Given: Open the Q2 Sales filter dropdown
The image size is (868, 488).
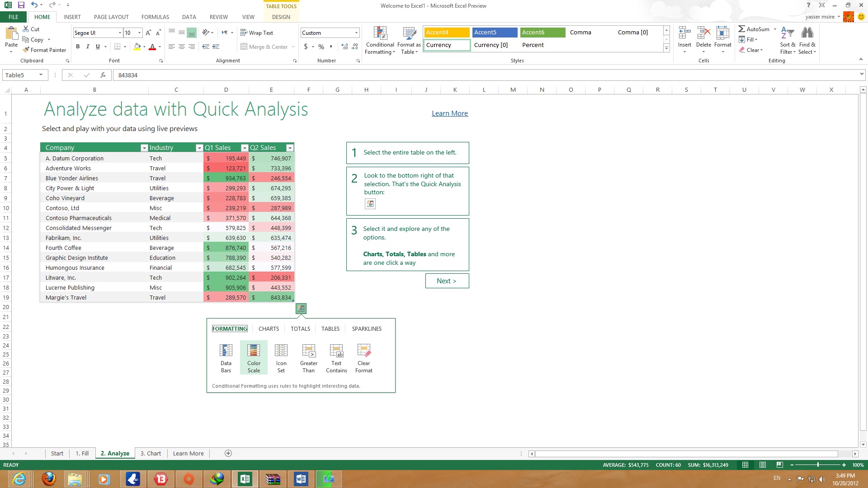Looking at the screenshot, I should coord(290,148).
